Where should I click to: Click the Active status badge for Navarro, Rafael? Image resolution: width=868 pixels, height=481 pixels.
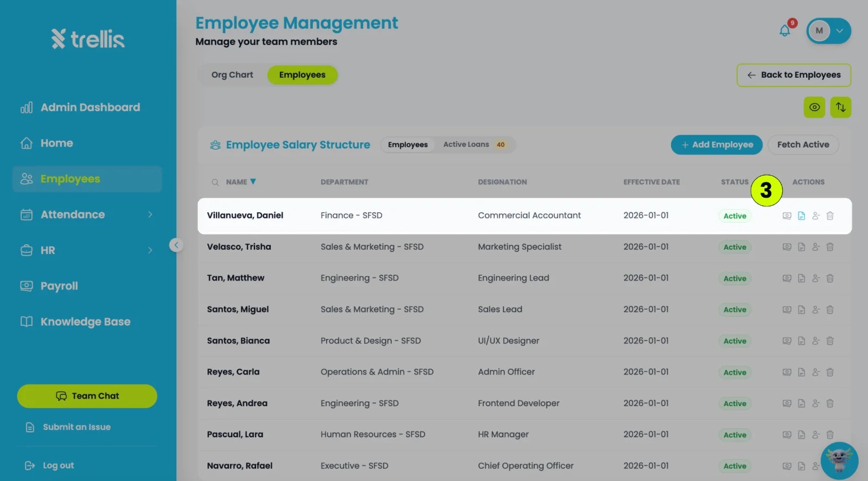pos(735,466)
